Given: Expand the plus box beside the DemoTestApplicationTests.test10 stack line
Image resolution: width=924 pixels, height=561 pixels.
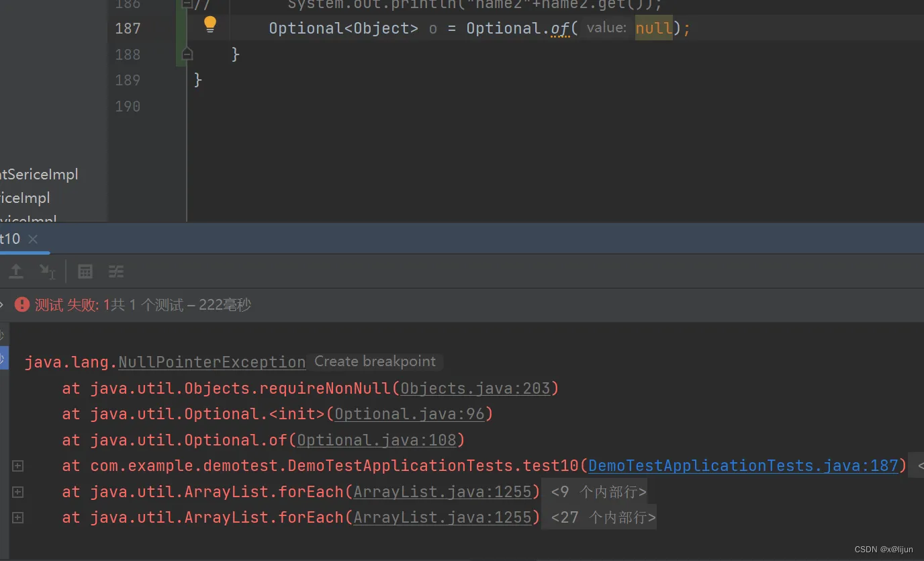Looking at the screenshot, I should coord(18,466).
